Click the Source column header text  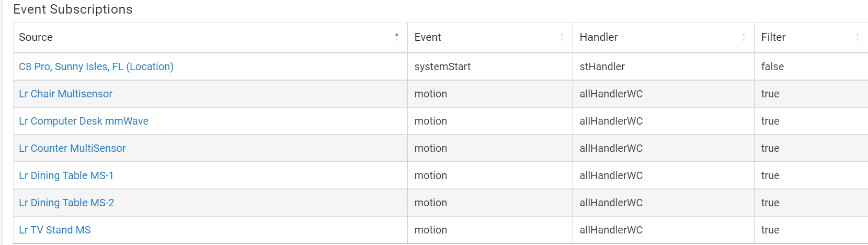(36, 37)
